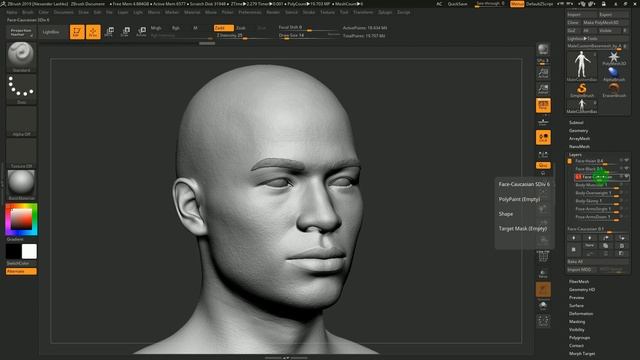
Task: Expand the Geometry subpalette
Action: (x=578, y=131)
